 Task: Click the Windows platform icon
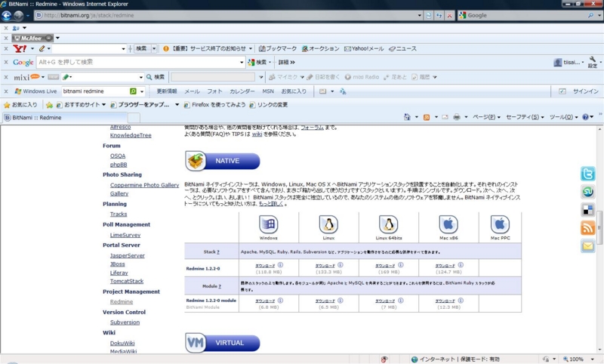click(x=269, y=224)
